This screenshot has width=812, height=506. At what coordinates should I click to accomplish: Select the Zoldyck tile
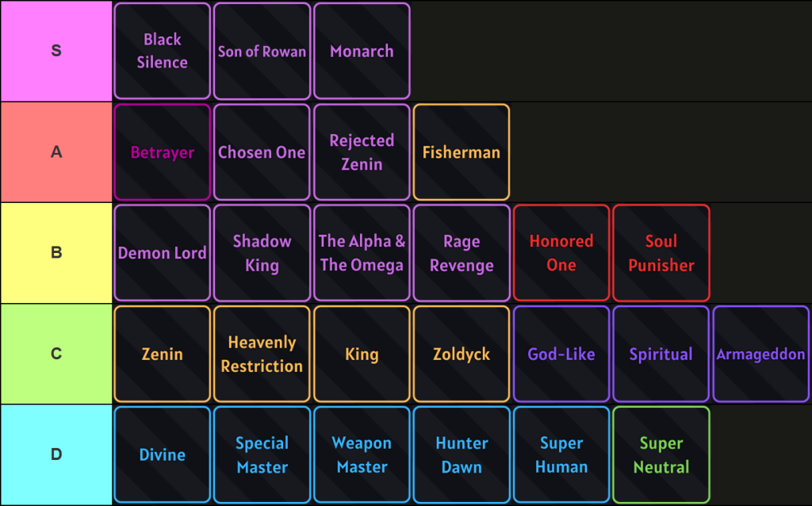click(x=462, y=354)
